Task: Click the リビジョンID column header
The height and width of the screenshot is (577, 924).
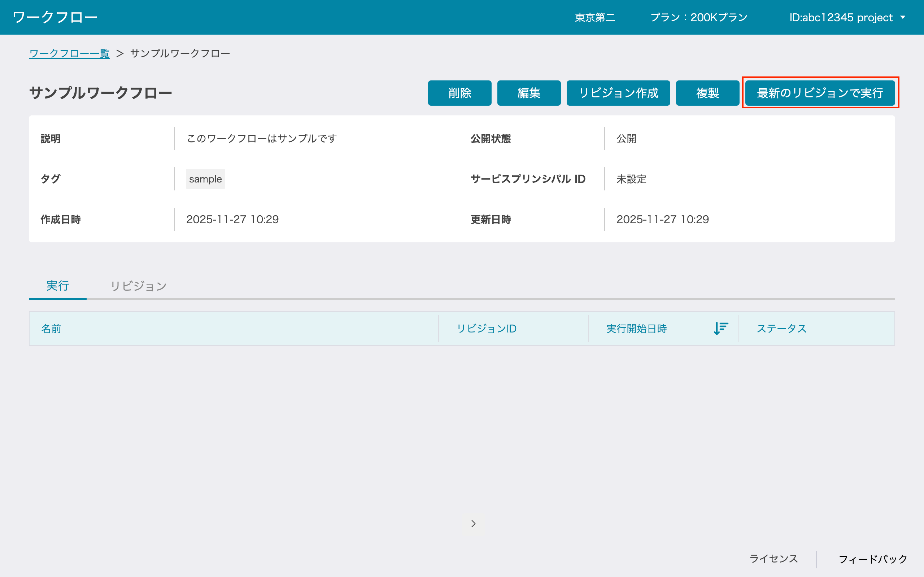Action: click(x=487, y=329)
